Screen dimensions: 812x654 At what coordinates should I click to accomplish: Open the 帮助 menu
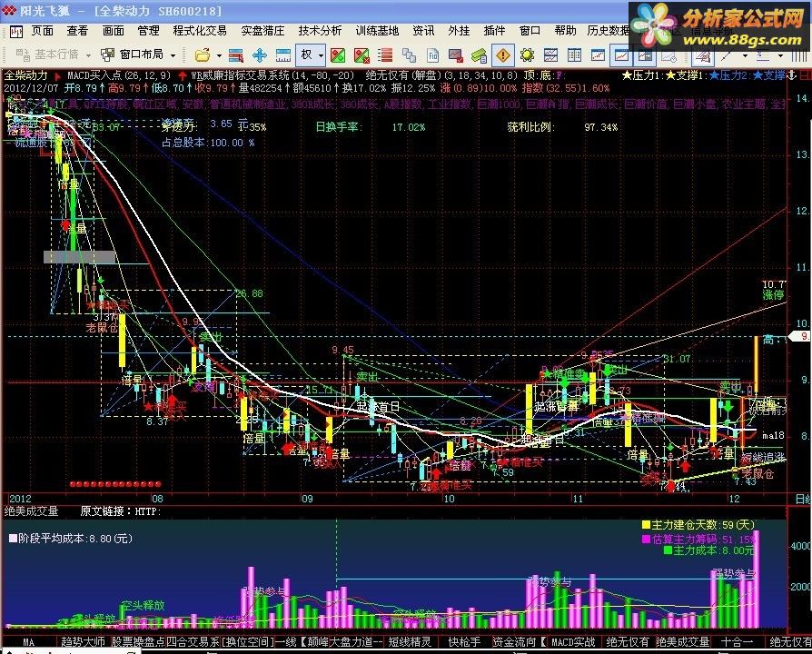566,31
